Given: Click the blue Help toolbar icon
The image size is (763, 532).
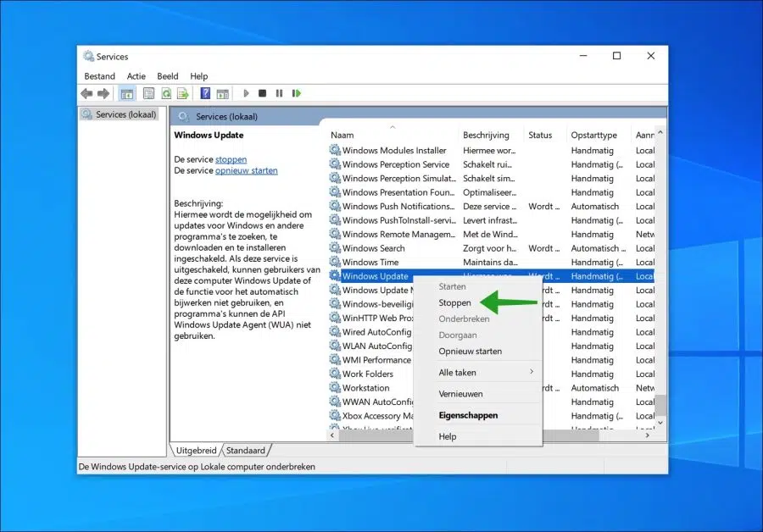Looking at the screenshot, I should point(205,93).
